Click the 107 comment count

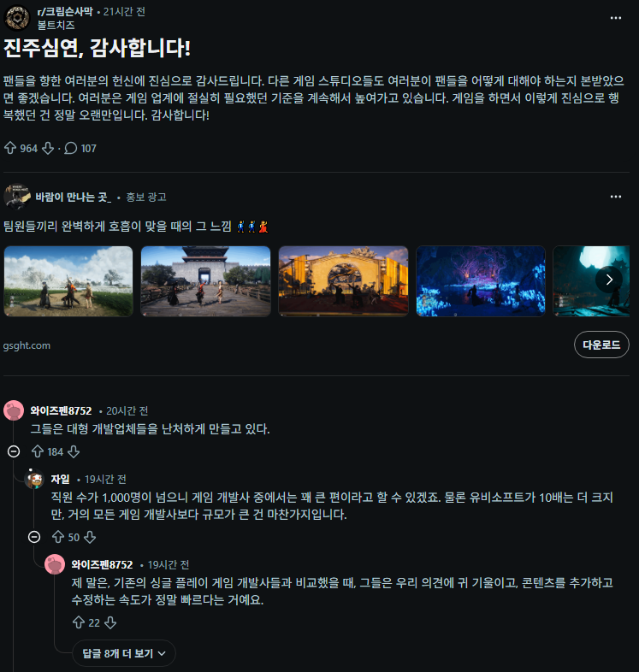(88, 148)
